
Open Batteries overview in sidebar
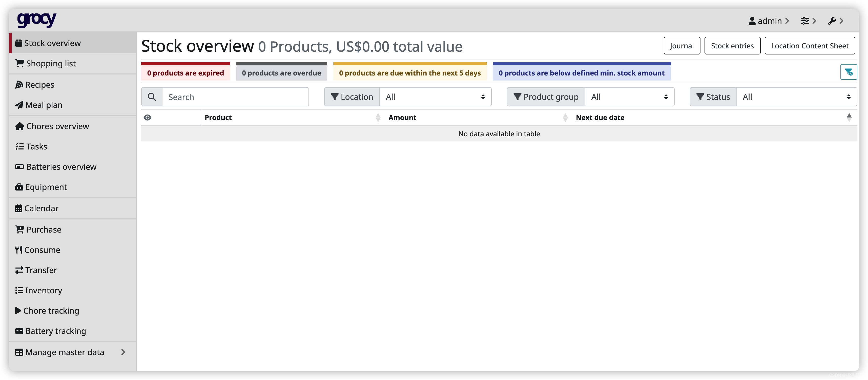point(61,167)
